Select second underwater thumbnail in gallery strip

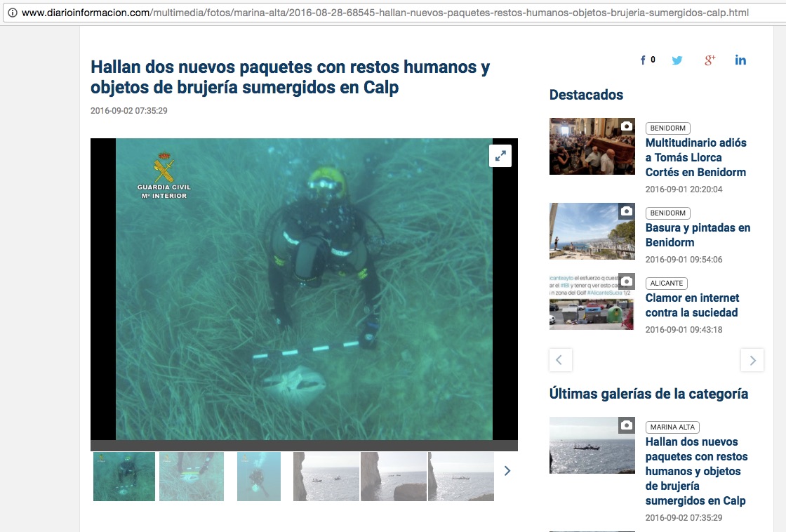[192, 477]
